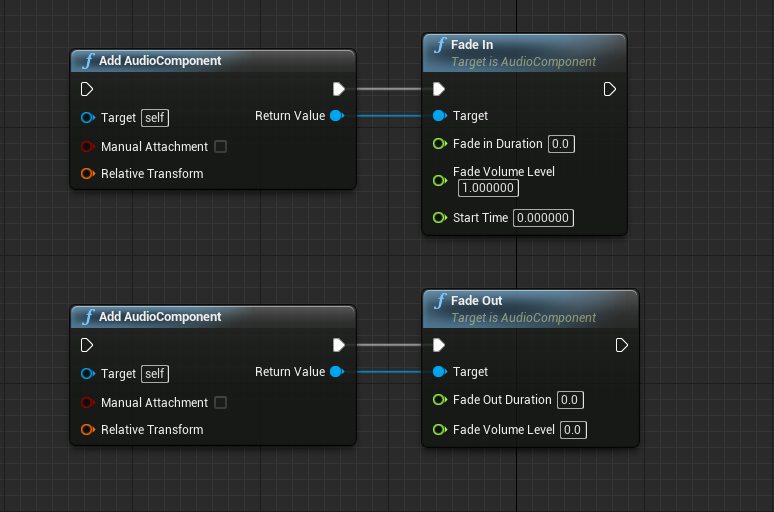This screenshot has width=774, height=512.
Task: Click the Fade in Duration float pin
Action: click(x=439, y=144)
